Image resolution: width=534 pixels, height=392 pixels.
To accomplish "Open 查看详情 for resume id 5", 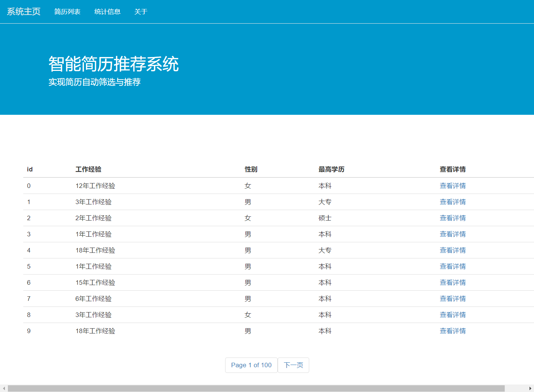I will 453,266.
